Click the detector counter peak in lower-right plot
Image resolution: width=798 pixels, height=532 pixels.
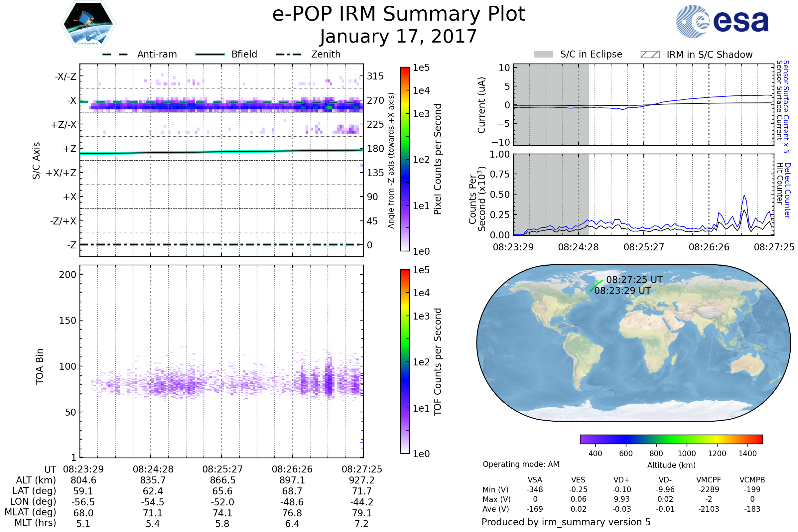coord(744,196)
